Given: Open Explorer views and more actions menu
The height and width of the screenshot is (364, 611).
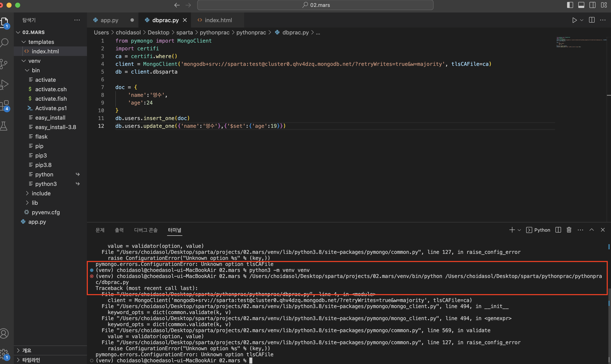Looking at the screenshot, I should coord(77,20).
